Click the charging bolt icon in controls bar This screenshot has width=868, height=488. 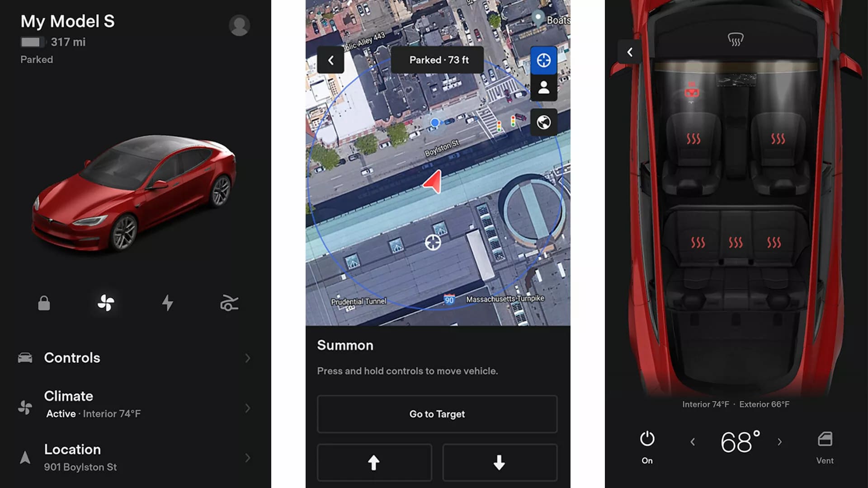tap(167, 303)
